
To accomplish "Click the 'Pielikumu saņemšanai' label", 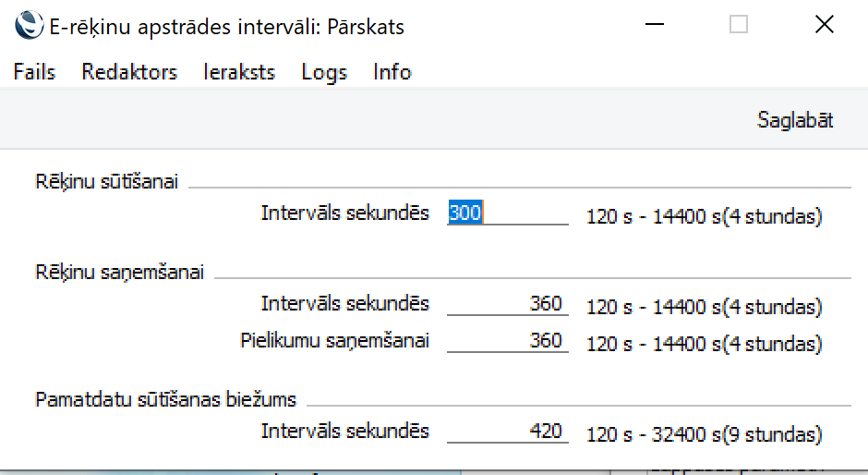I will point(334,341).
